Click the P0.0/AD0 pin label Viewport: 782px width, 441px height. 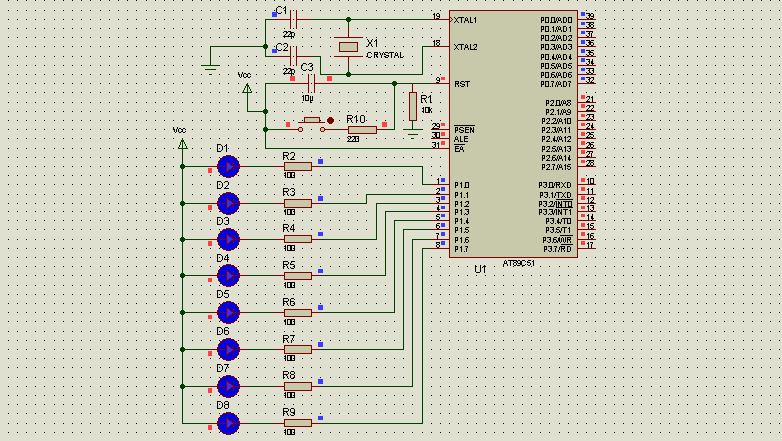(556, 20)
